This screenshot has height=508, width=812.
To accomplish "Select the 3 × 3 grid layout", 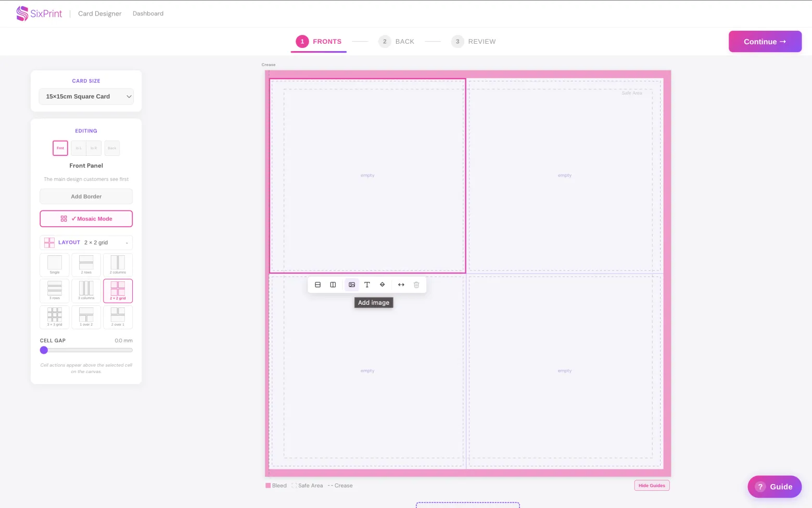I will 55,317.
